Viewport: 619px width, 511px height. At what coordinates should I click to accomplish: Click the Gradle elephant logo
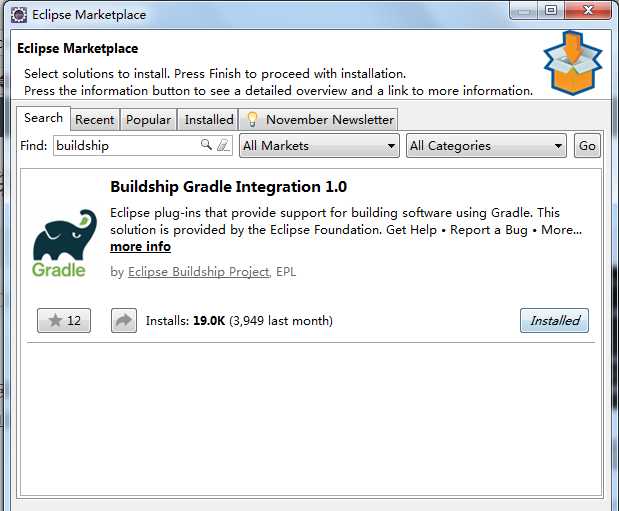click(x=64, y=243)
